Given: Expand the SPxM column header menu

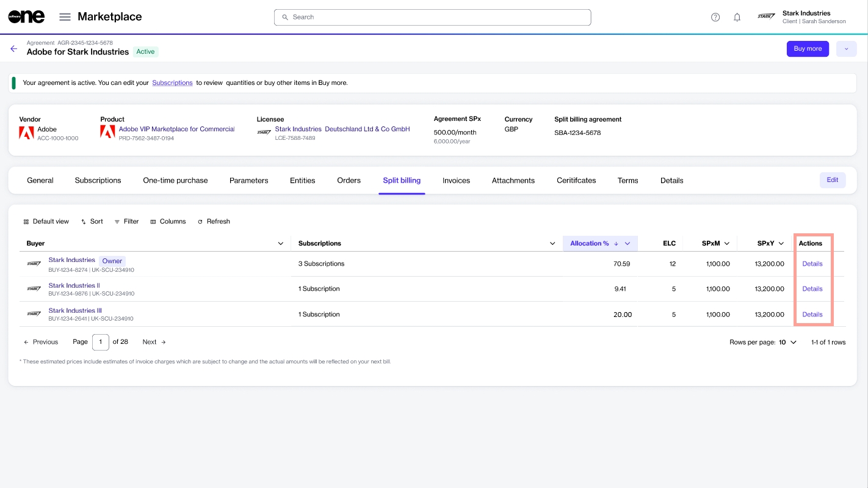Looking at the screenshot, I should click(726, 244).
